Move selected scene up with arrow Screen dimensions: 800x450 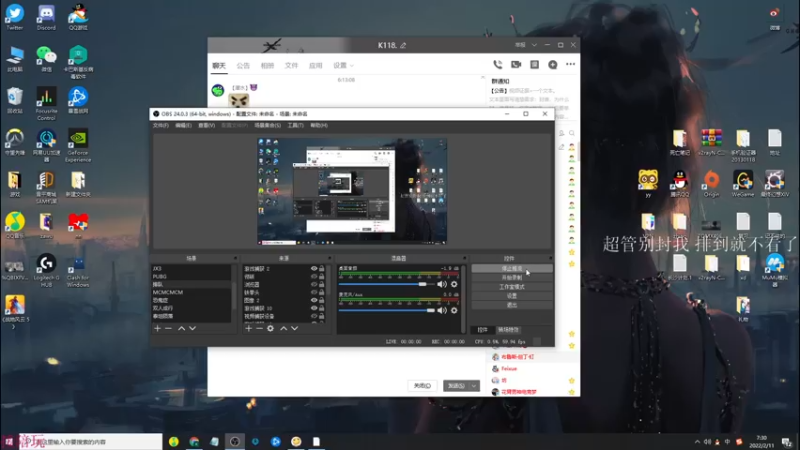click(181, 329)
